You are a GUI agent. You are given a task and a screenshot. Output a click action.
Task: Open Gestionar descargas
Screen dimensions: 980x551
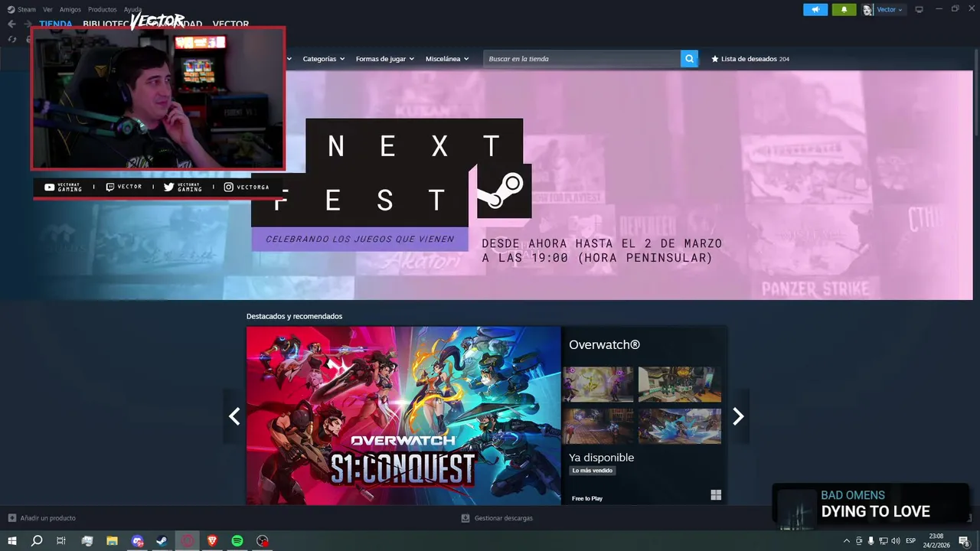pyautogui.click(x=497, y=518)
